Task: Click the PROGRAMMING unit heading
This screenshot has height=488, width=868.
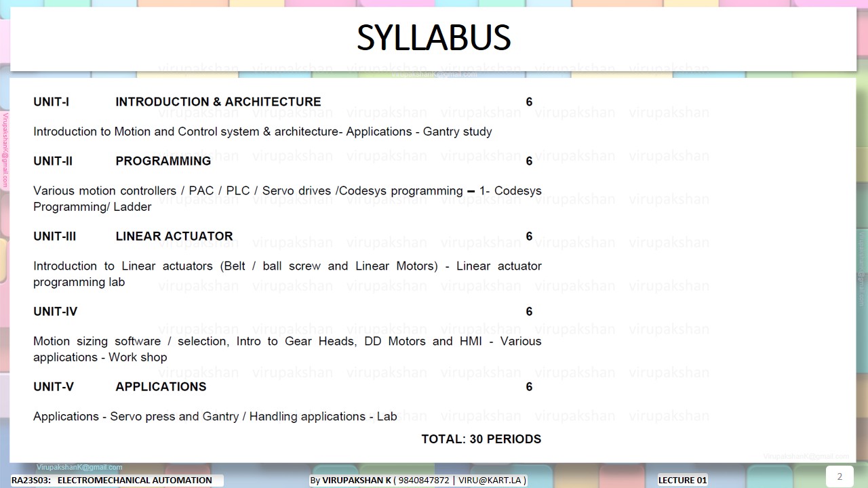Action: [163, 161]
